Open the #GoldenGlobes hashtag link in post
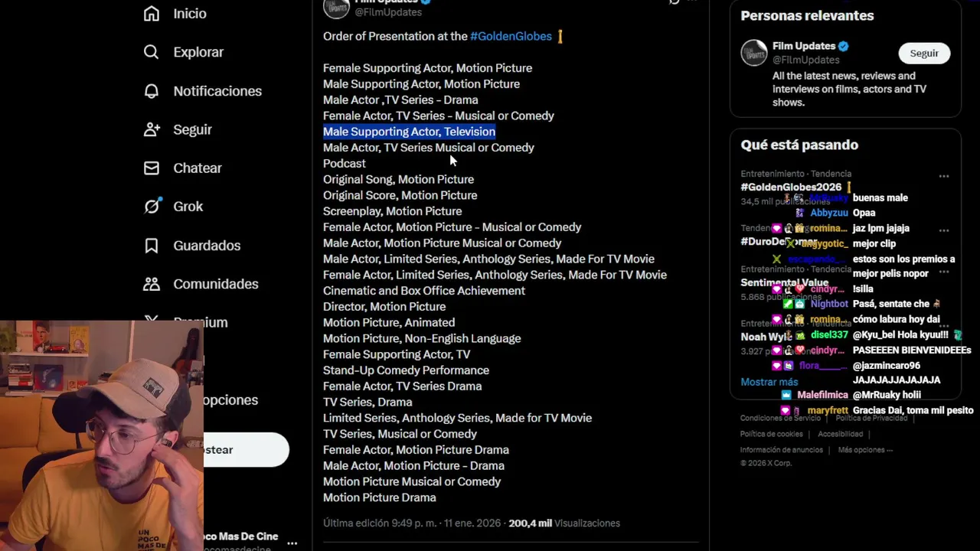The height and width of the screenshot is (551, 980). [x=511, y=36]
